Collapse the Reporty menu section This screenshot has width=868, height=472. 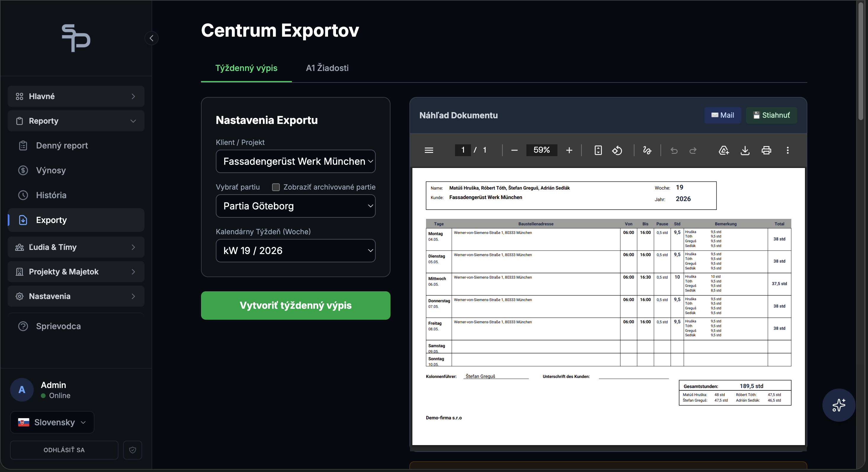(76, 121)
